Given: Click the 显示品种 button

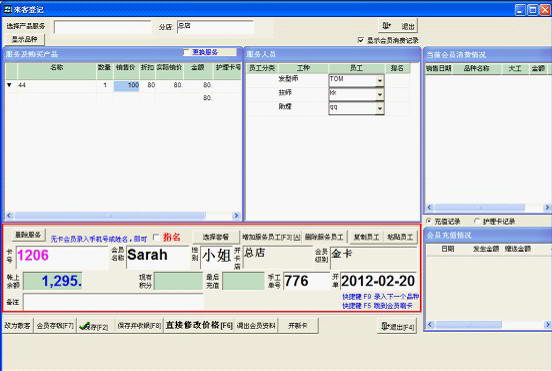Looking at the screenshot, I should 25,39.
